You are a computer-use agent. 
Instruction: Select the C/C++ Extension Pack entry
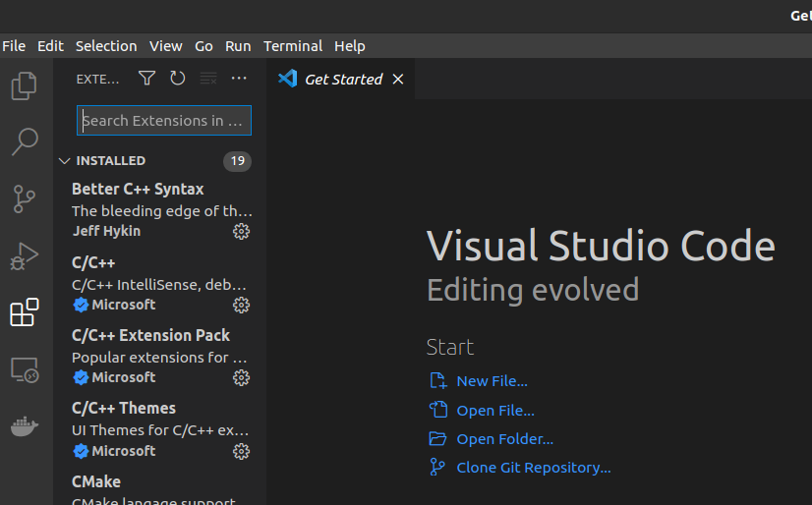[160, 356]
